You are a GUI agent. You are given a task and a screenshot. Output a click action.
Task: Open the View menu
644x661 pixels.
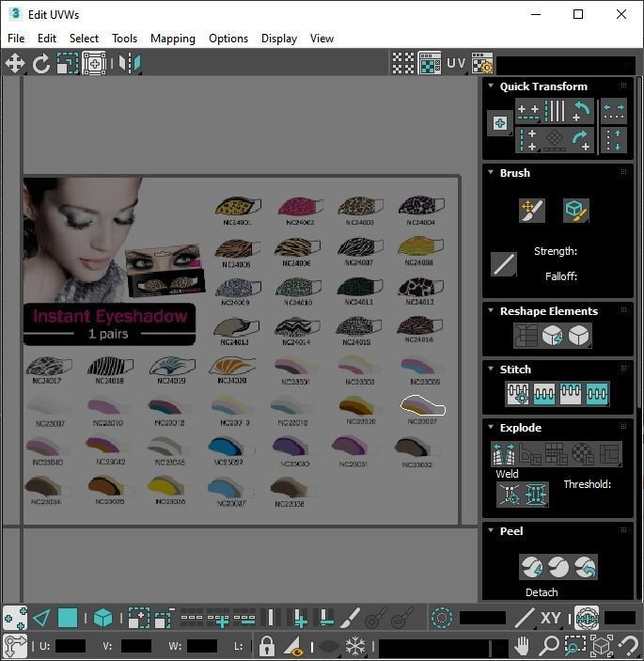tap(322, 39)
